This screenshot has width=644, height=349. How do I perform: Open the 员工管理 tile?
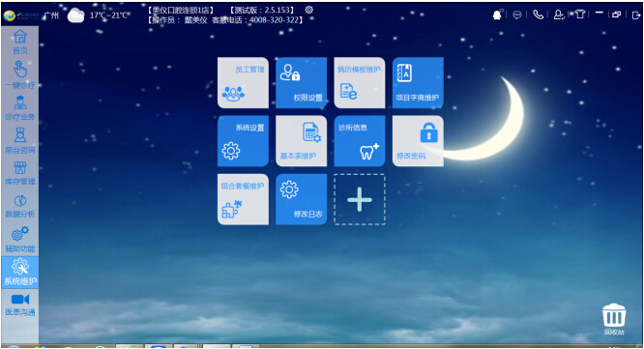pyautogui.click(x=243, y=83)
